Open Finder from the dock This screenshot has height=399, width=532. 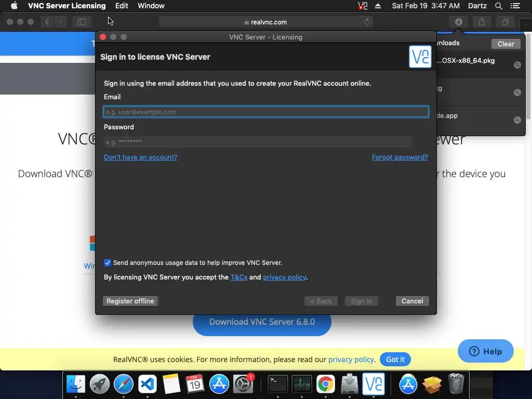[76, 384]
